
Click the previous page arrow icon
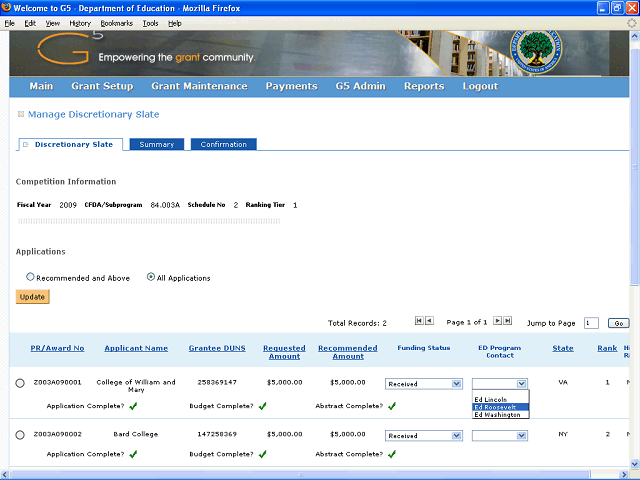coord(429,321)
